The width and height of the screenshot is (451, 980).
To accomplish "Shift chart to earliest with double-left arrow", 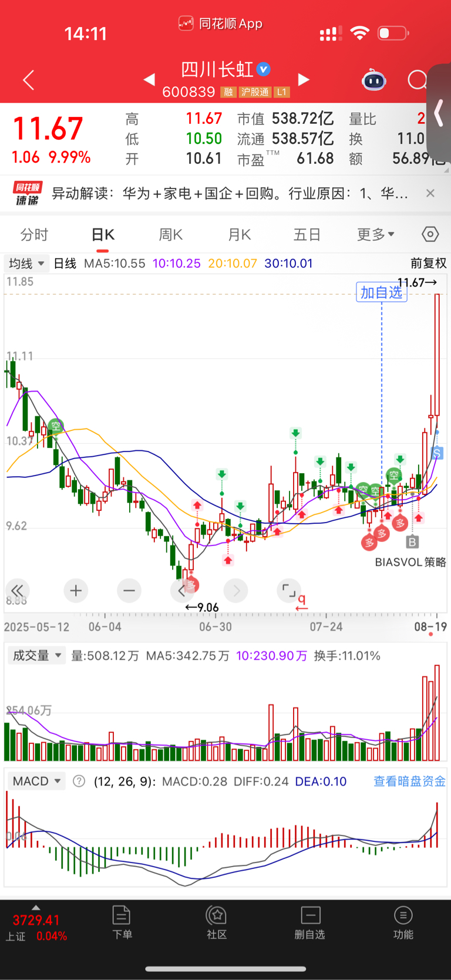I will click(17, 591).
